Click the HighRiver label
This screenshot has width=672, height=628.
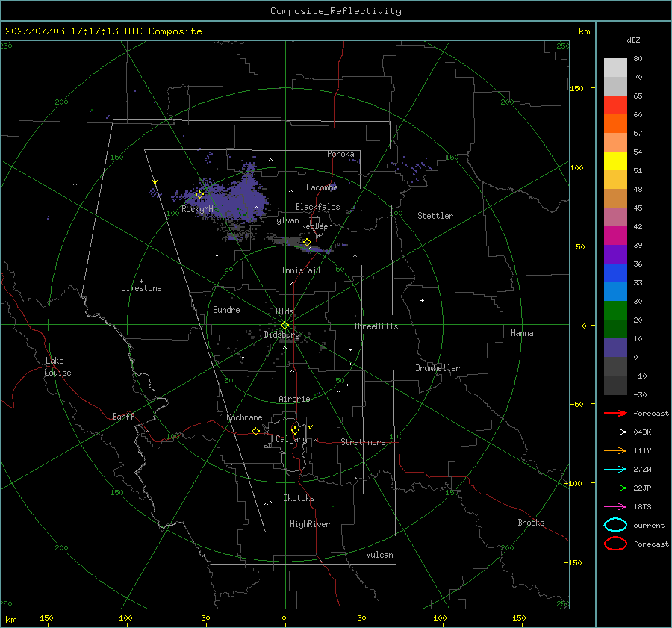click(x=310, y=524)
